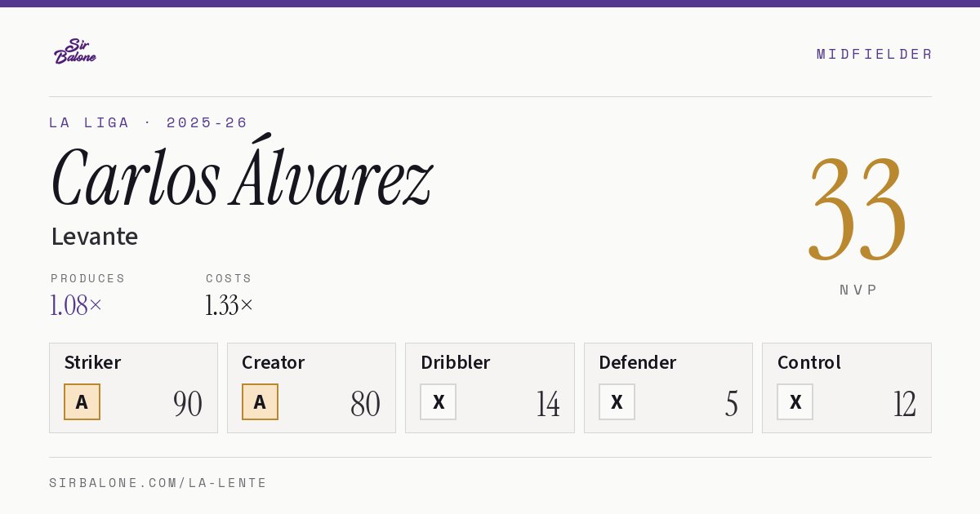Click the Striker card title
This screenshot has width=980, height=514.
tap(92, 362)
